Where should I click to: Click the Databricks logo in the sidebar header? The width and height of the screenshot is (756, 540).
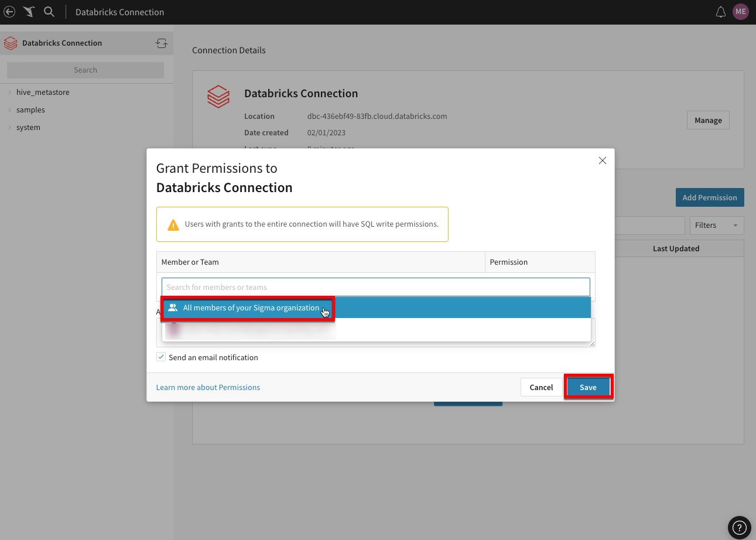(10, 43)
